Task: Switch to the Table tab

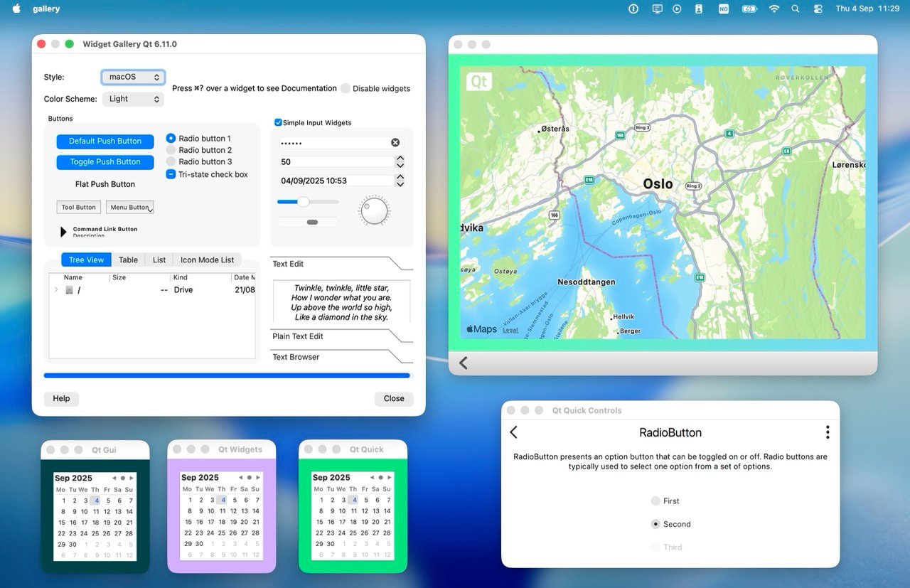Action: [x=128, y=260]
